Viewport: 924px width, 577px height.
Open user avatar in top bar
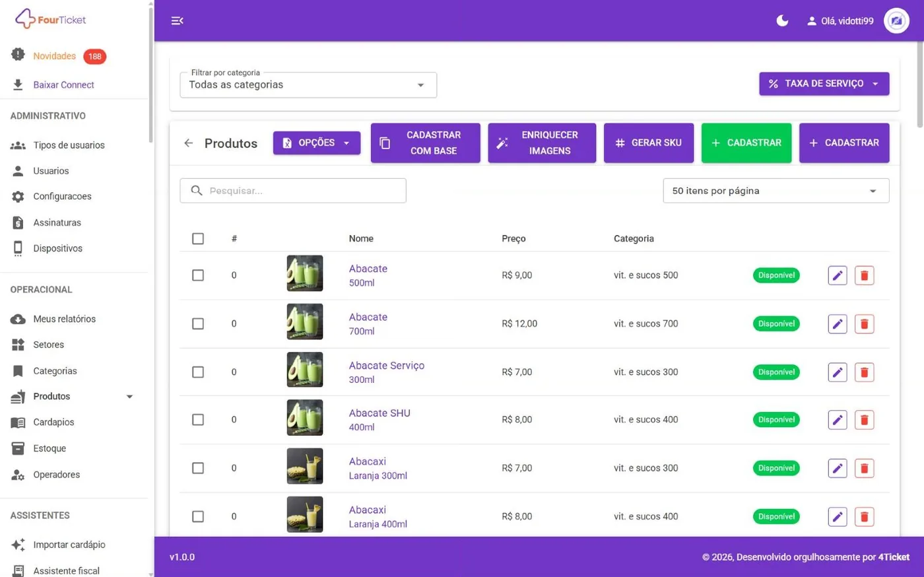pyautogui.click(x=896, y=21)
